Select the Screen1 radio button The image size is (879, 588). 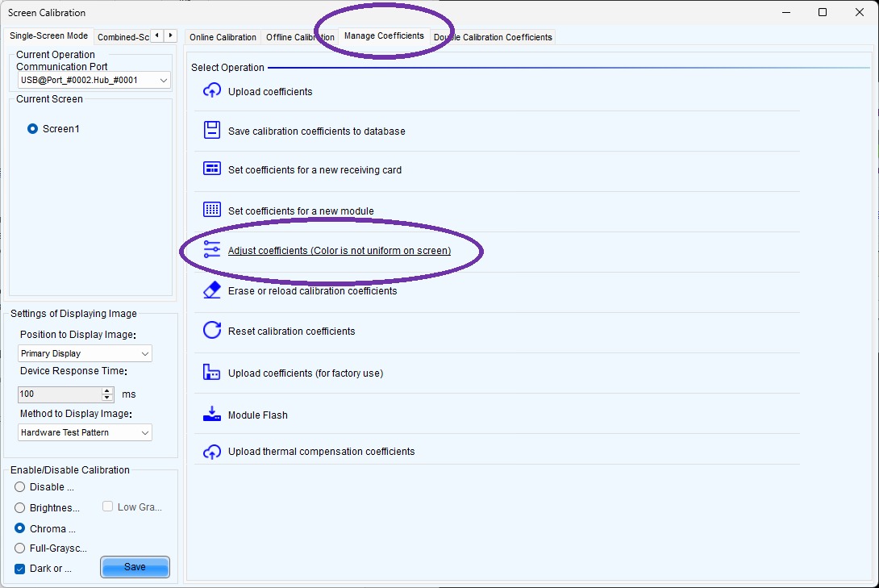coord(32,129)
